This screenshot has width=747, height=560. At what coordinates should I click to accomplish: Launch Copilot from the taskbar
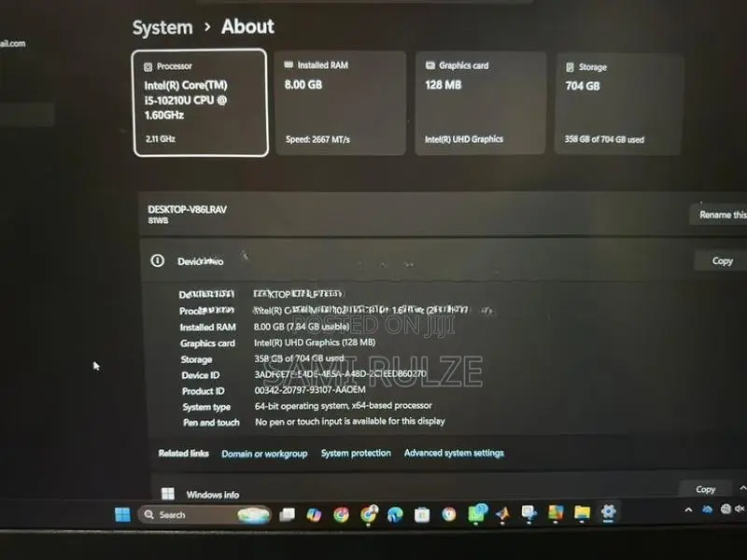[x=314, y=514]
